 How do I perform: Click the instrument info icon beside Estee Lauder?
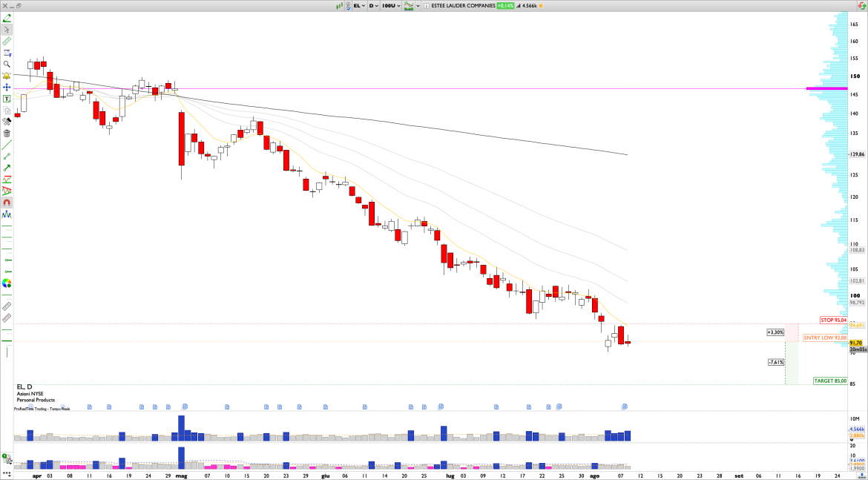[427, 5]
